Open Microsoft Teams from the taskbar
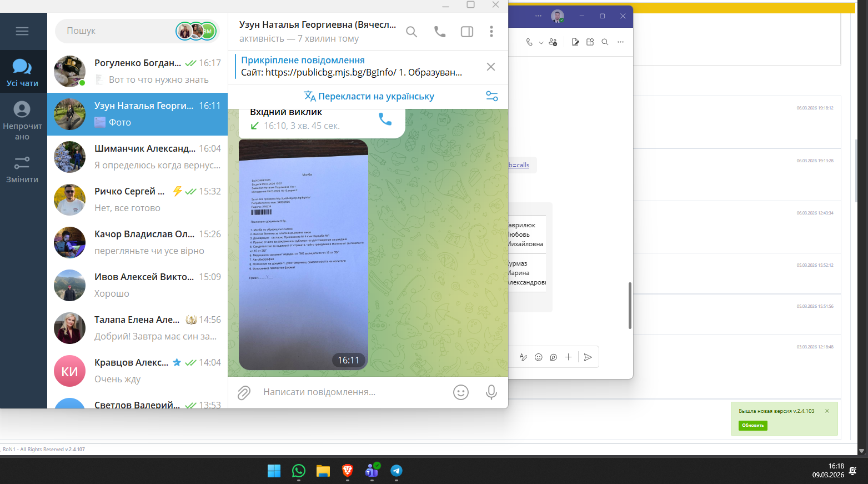This screenshot has width=868, height=484. [372, 471]
